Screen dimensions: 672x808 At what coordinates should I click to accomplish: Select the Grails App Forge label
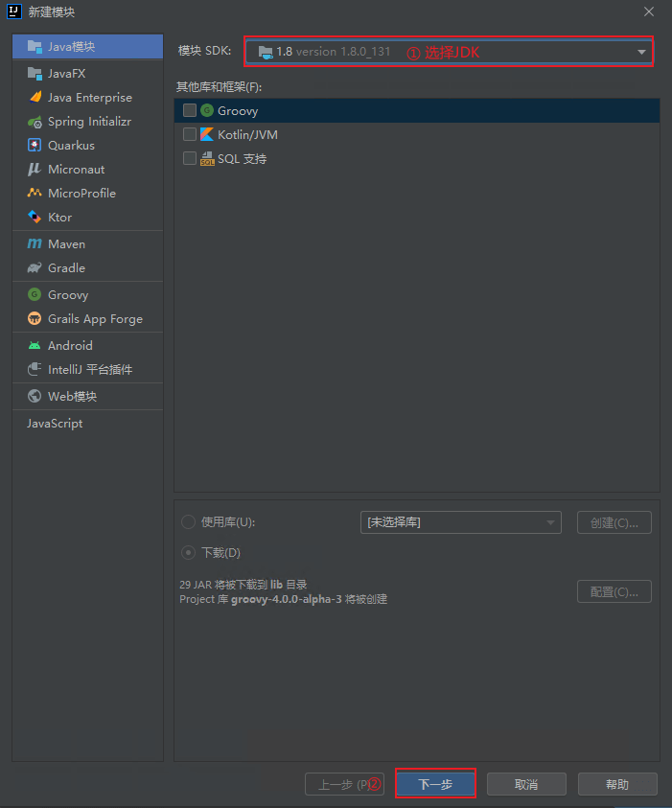pyautogui.click(x=95, y=319)
